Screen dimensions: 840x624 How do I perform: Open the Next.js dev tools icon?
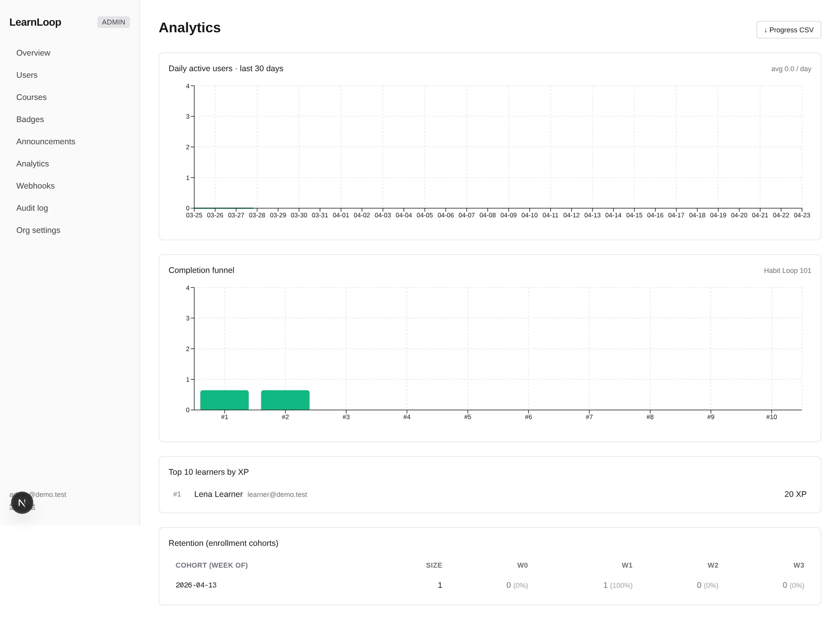click(x=22, y=502)
